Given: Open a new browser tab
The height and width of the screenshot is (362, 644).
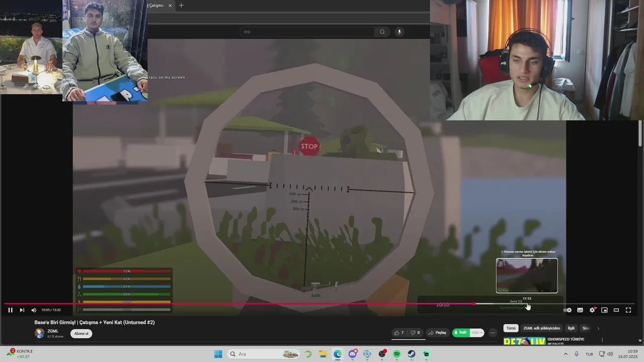Looking at the screenshot, I should pyautogui.click(x=181, y=6).
